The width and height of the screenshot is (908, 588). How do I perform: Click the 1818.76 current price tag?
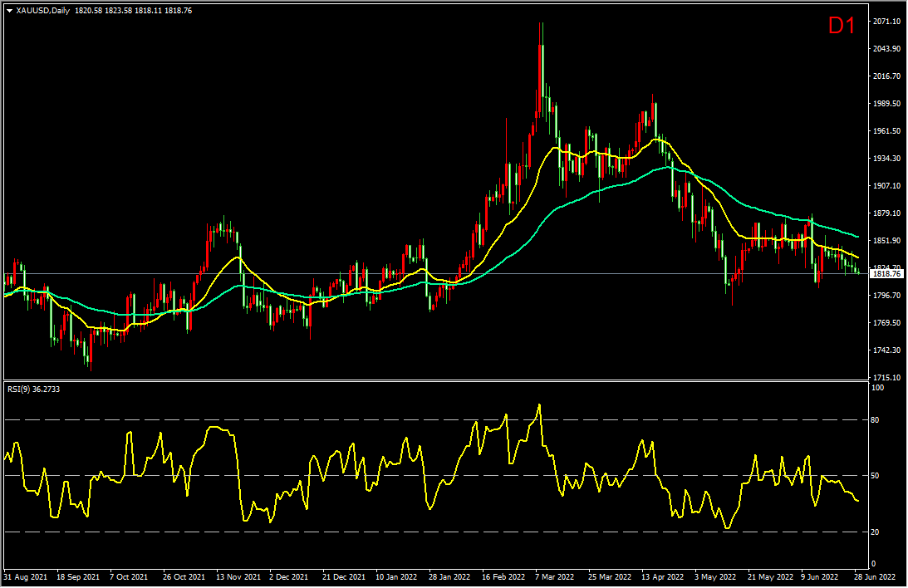coord(886,274)
